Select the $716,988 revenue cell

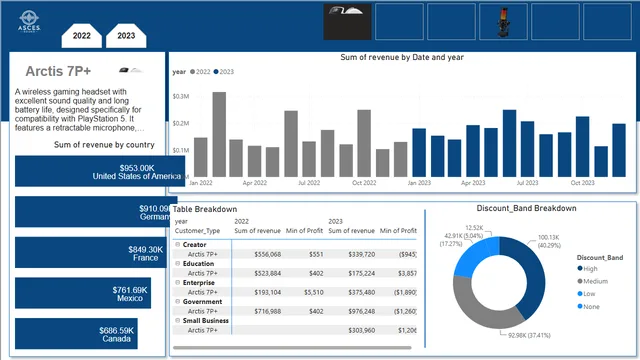pyautogui.click(x=267, y=311)
